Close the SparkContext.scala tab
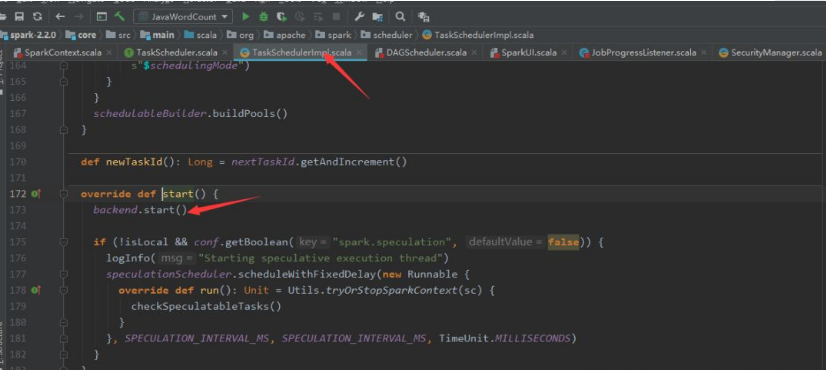 tap(109, 53)
